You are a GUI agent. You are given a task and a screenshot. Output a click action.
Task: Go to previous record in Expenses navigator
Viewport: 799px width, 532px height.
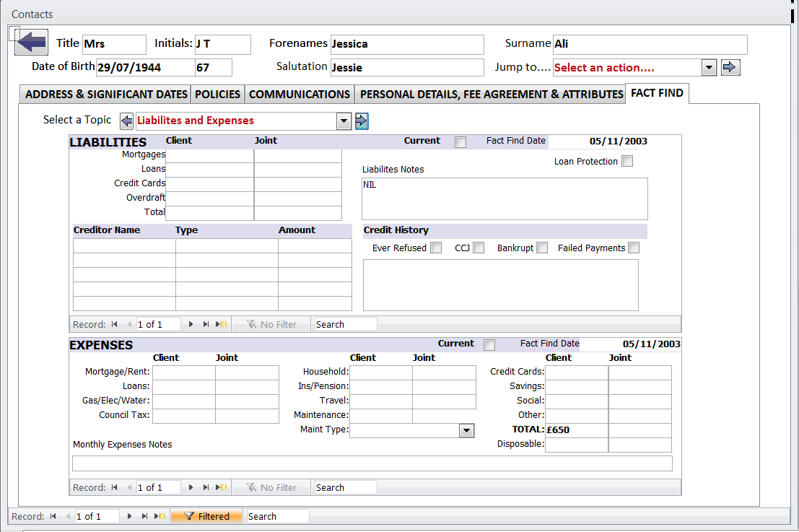click(x=129, y=487)
